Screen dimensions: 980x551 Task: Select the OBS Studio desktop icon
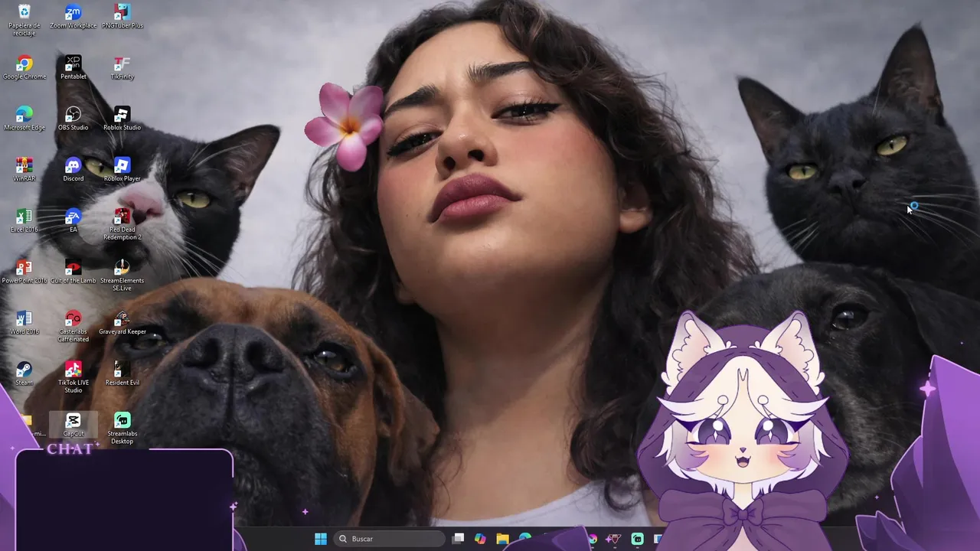pyautogui.click(x=73, y=119)
